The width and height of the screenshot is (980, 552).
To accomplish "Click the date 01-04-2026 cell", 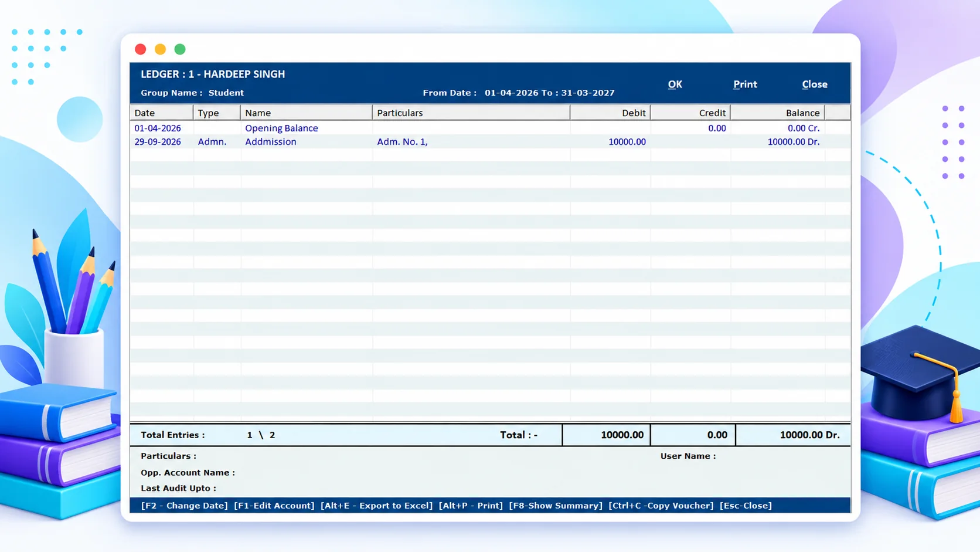I will (x=158, y=128).
